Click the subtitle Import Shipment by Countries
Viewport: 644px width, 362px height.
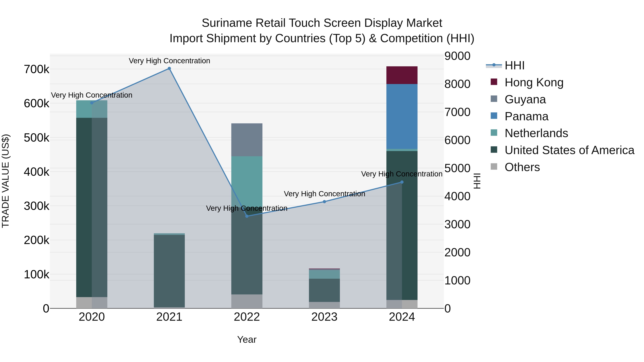[322, 38]
